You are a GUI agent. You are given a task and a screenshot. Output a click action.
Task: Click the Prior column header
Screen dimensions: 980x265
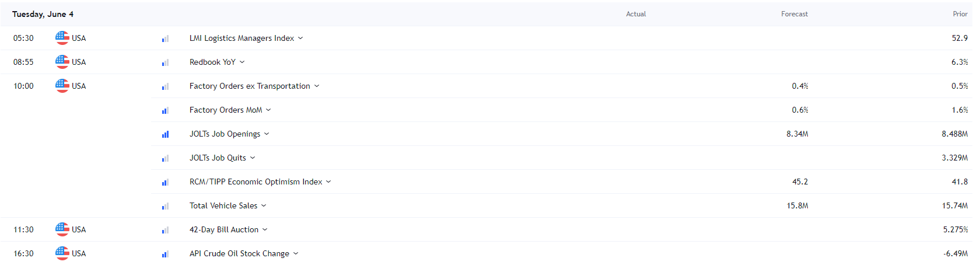(x=960, y=14)
